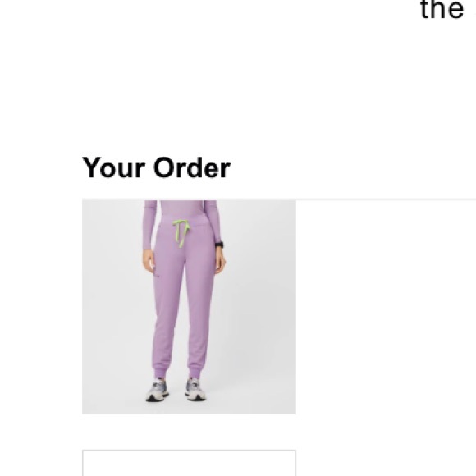Select the empty bordered box below the image

click(189, 463)
